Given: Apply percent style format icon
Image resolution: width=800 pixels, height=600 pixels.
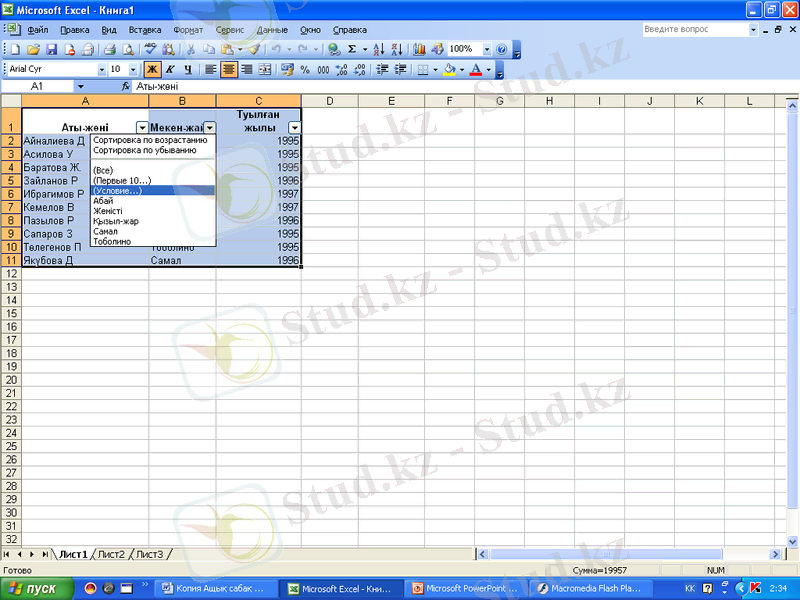Looking at the screenshot, I should coord(306,70).
